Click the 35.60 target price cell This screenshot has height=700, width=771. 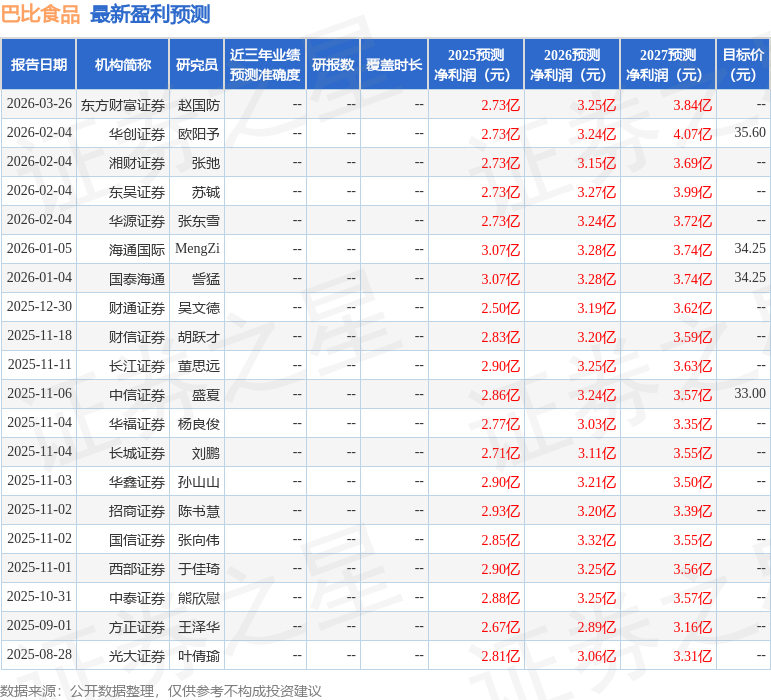tap(749, 133)
